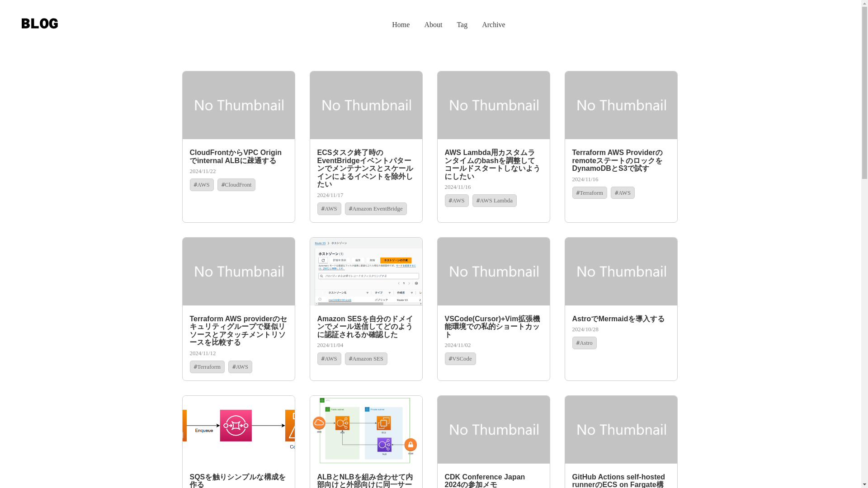Open the Astro Mermaid article thumbnail

621,272
